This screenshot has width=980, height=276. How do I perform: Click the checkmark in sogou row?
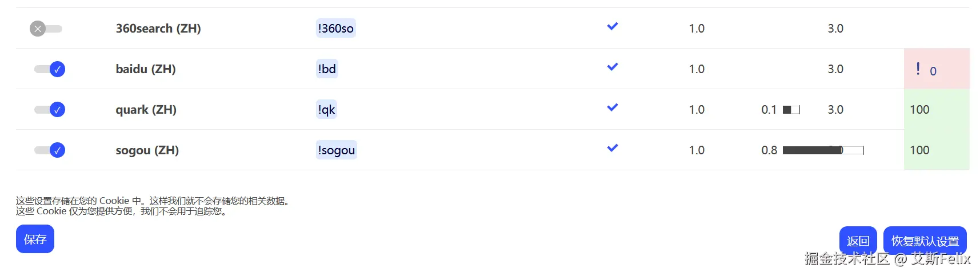(612, 148)
